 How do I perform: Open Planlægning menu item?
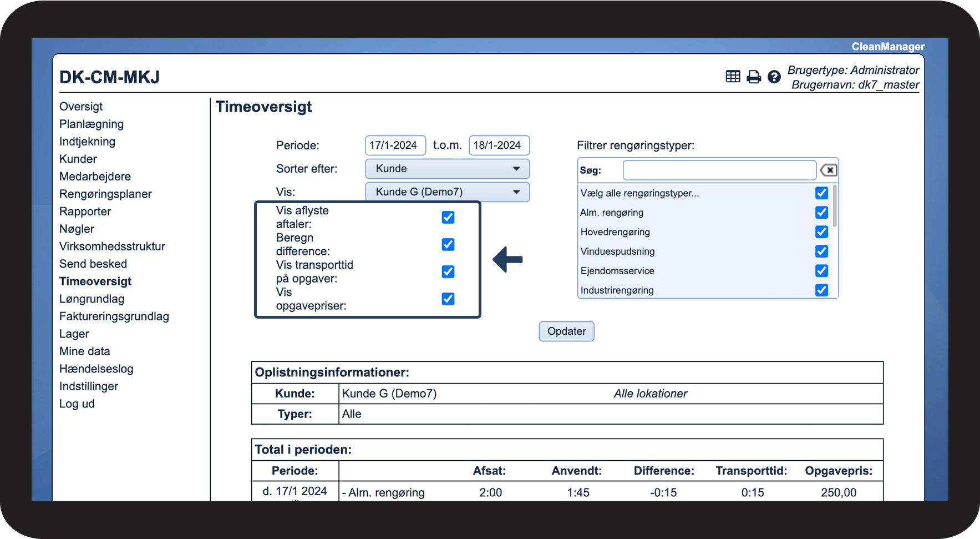(x=92, y=124)
